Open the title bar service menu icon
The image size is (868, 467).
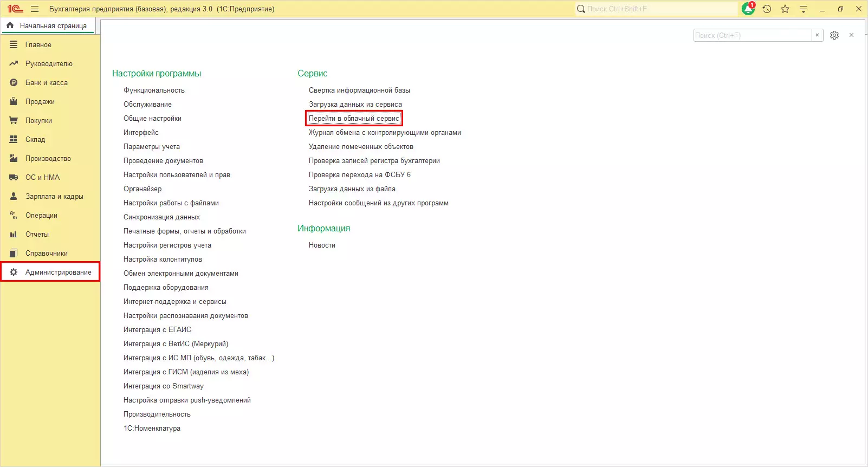pyautogui.click(x=804, y=9)
